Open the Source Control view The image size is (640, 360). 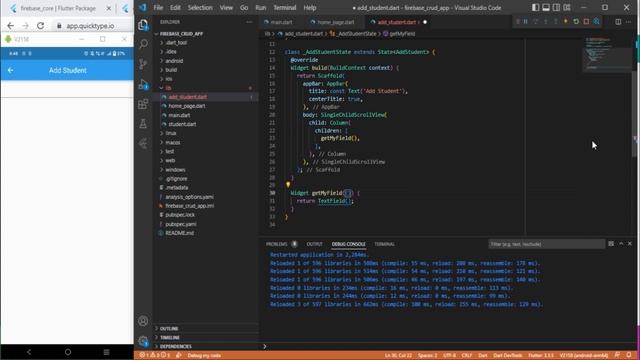click(143, 64)
